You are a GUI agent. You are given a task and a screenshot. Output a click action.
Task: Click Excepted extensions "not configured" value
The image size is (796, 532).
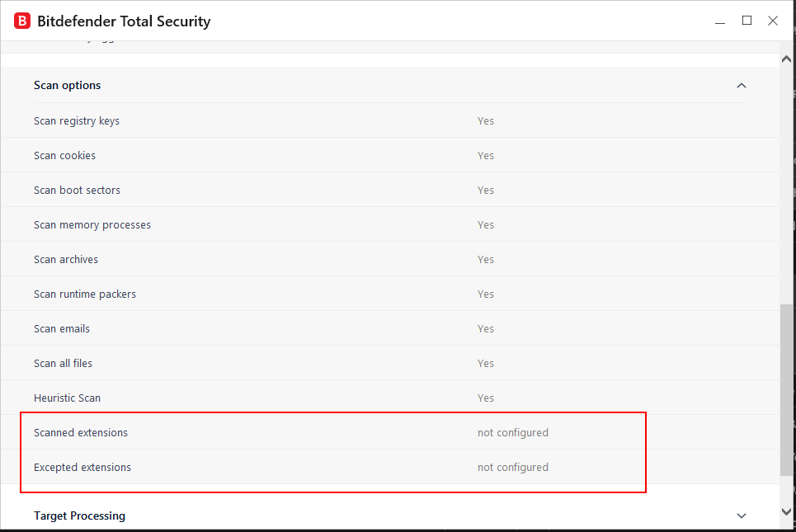(x=512, y=468)
